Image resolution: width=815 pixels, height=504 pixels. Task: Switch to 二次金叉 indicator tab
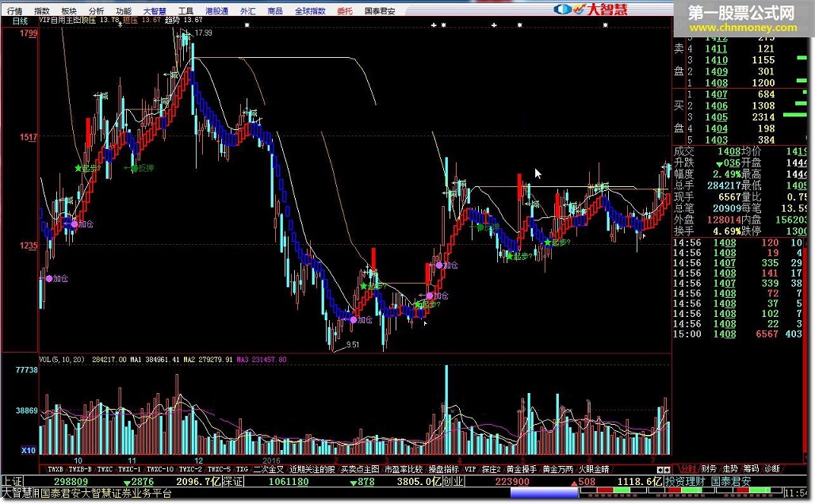(269, 469)
